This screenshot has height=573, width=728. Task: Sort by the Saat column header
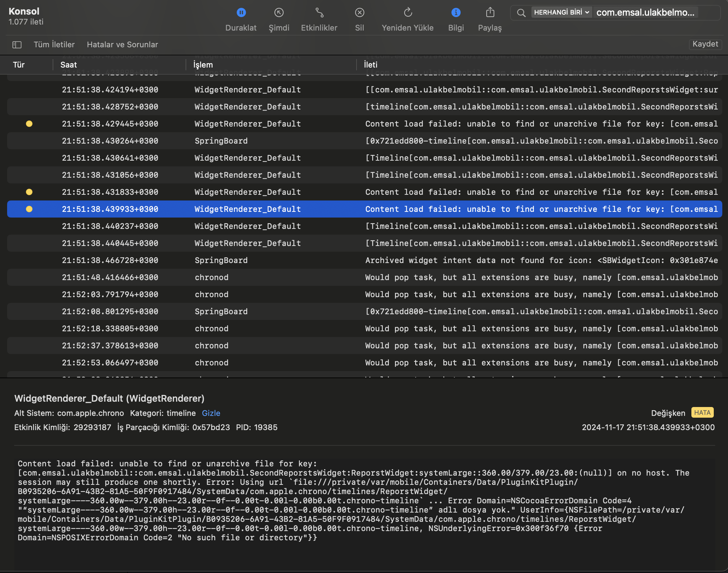pyautogui.click(x=69, y=65)
